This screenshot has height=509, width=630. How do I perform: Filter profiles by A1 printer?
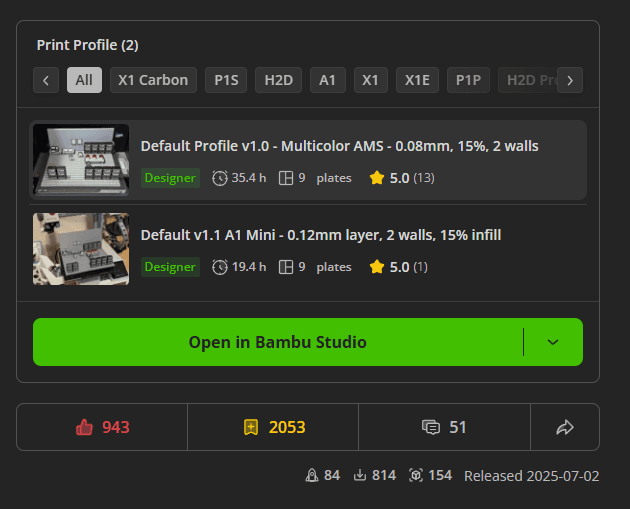point(327,80)
